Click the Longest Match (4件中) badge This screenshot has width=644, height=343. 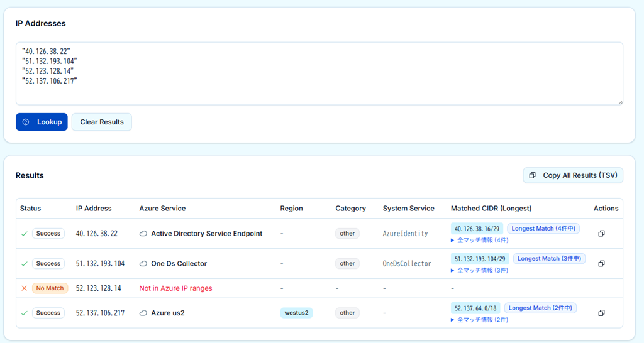pos(543,229)
